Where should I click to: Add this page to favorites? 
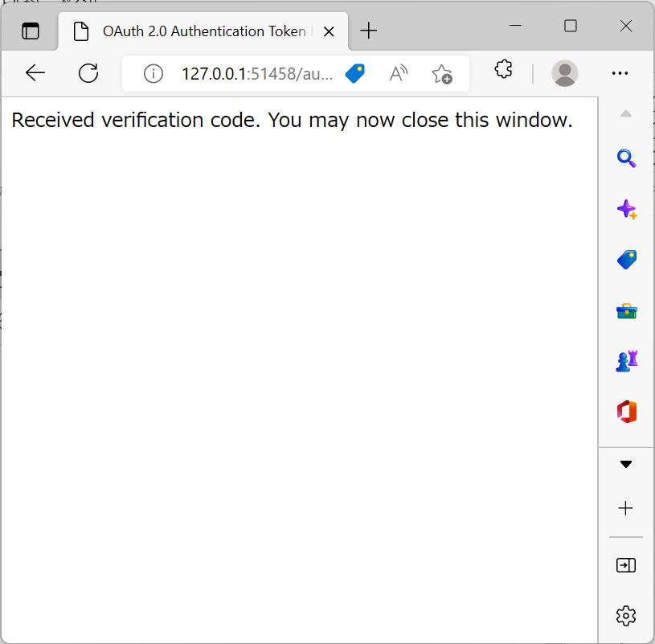point(441,74)
